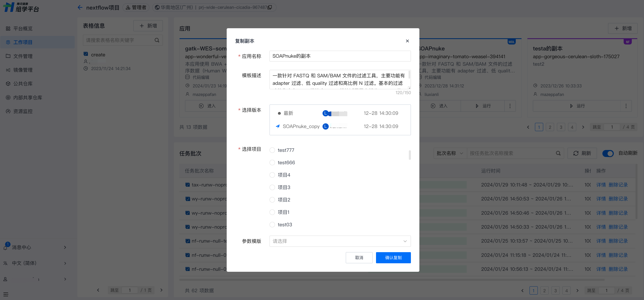Screen dimensions: 644x300
Task: Open the 参数模版 dropdown
Action: (340, 241)
